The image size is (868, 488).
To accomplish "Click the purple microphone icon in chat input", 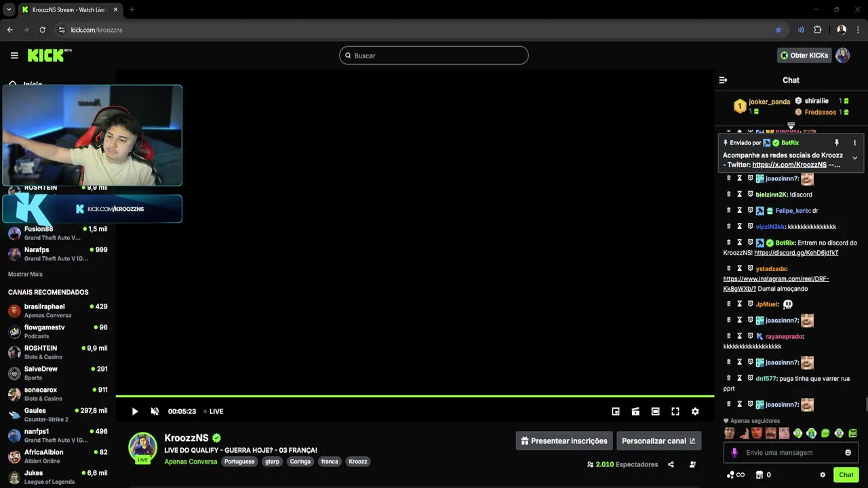I will coord(734,453).
